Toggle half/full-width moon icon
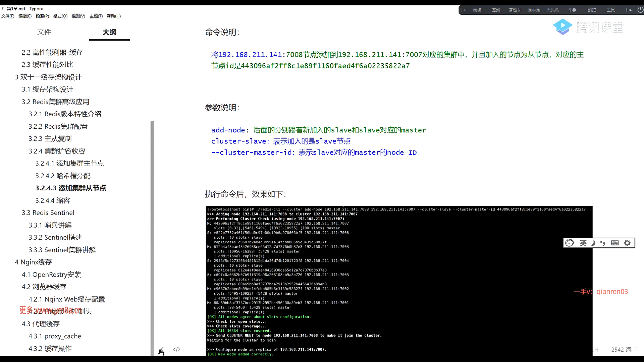The width and height of the screenshot is (644, 362). click(x=593, y=243)
